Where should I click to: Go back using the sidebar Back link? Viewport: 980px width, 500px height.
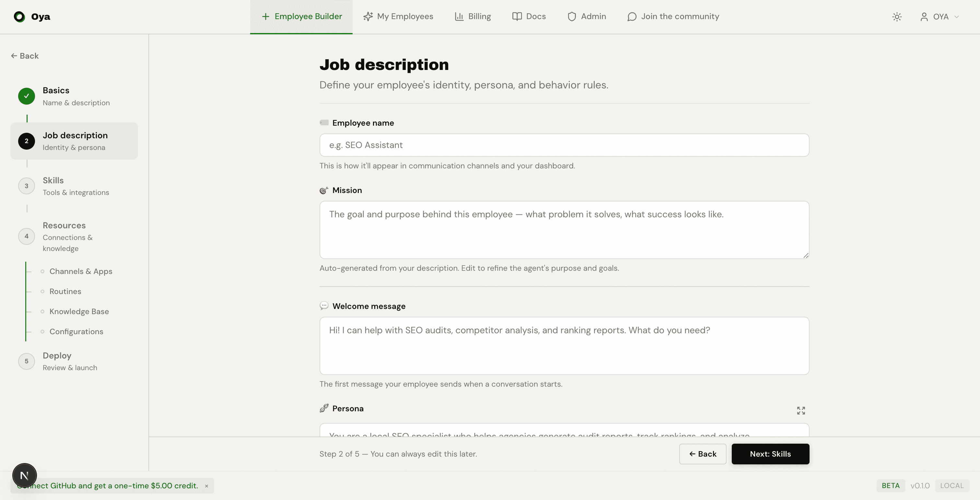(25, 55)
